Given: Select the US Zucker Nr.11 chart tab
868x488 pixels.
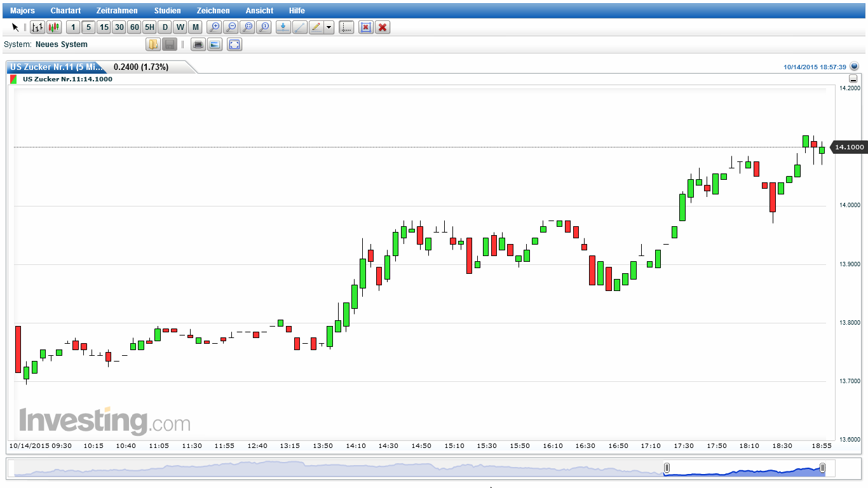Looking at the screenshot, I should tap(56, 67).
